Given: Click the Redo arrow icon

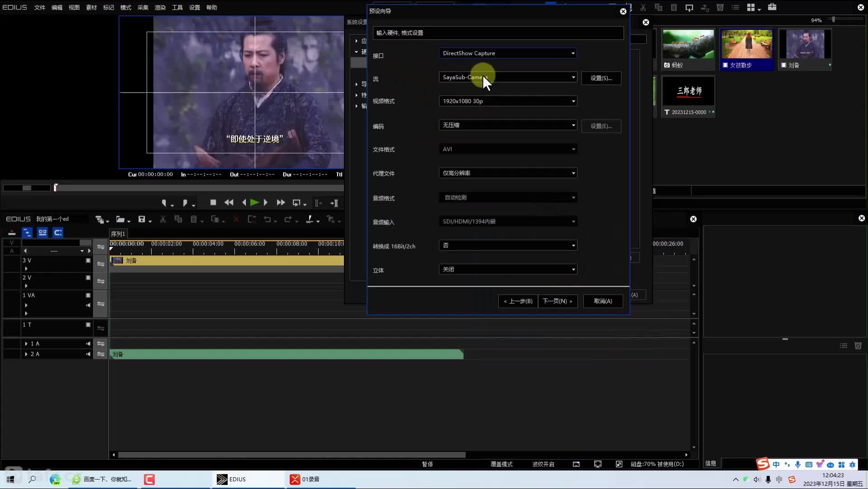Looking at the screenshot, I should tap(288, 219).
